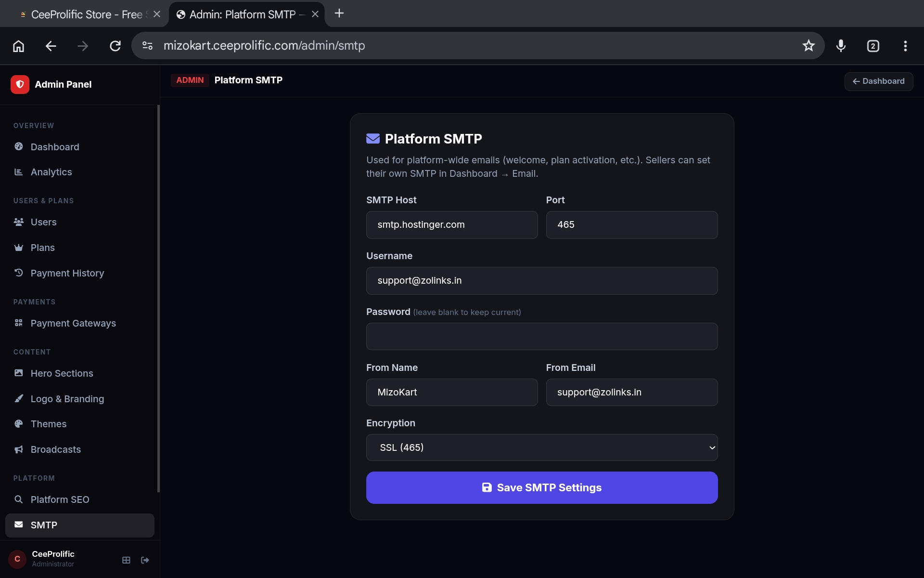
Task: Save SMTP Settings
Action: [x=542, y=487]
